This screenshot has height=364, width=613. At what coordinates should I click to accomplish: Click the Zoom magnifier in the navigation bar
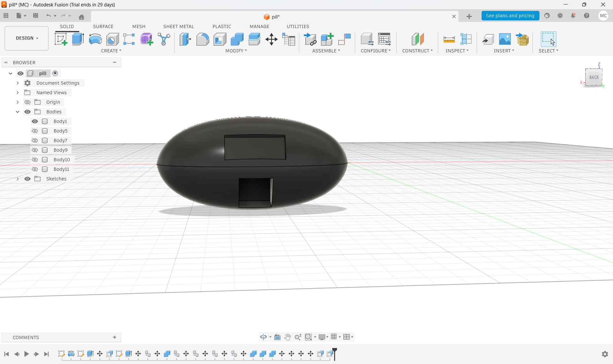[298, 337]
